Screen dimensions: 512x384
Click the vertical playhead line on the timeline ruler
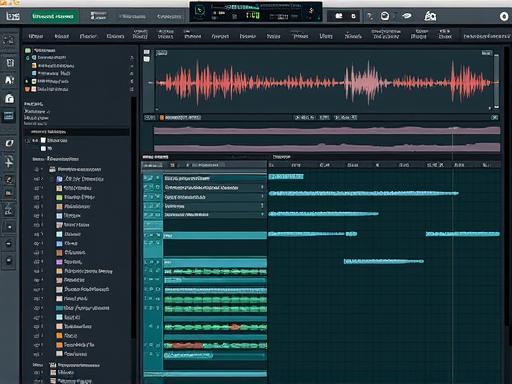pyautogui.click(x=452, y=165)
